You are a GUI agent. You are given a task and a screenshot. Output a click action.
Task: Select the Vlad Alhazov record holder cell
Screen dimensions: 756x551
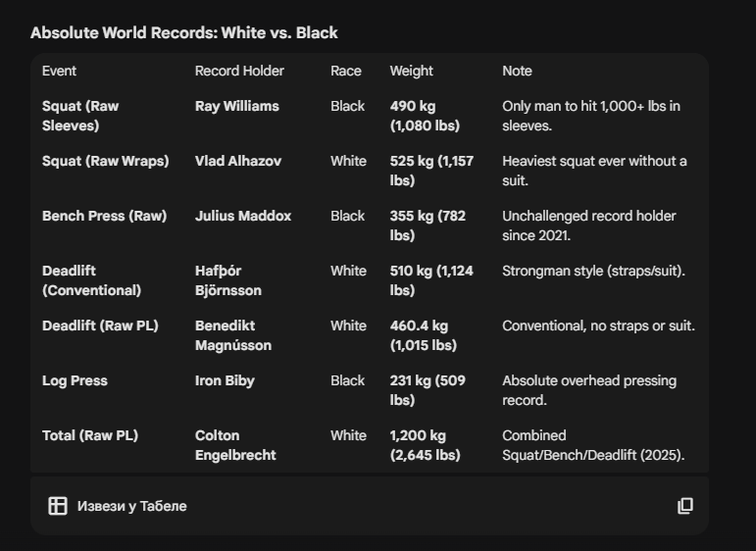(237, 161)
